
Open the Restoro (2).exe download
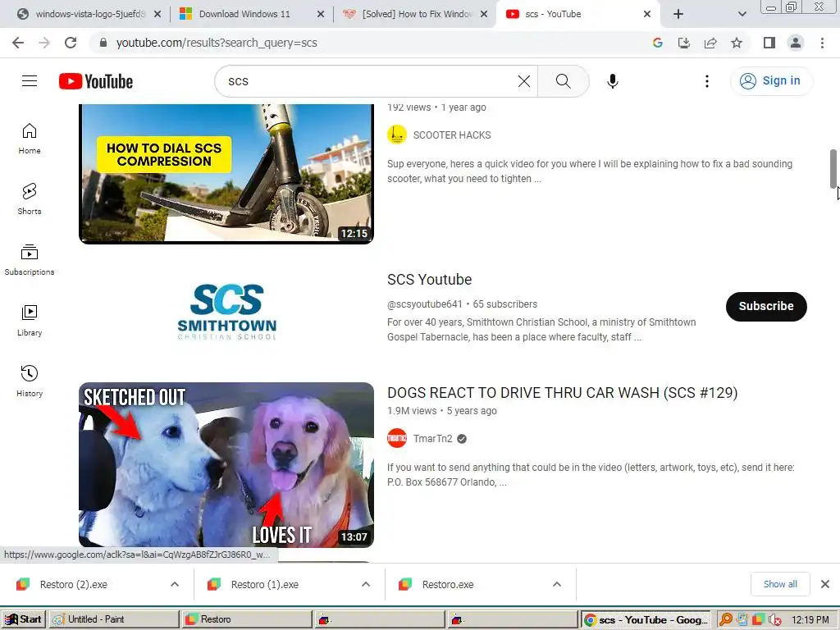[x=73, y=584]
